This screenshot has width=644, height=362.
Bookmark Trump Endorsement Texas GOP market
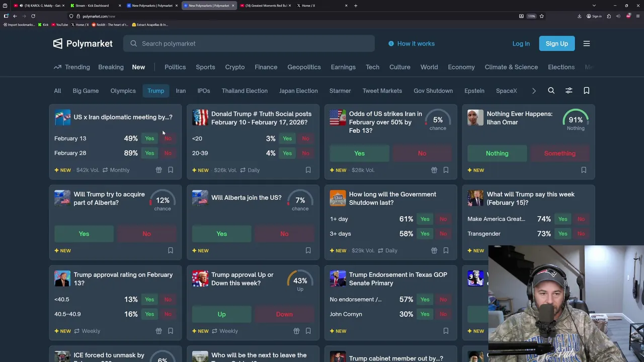point(446,331)
